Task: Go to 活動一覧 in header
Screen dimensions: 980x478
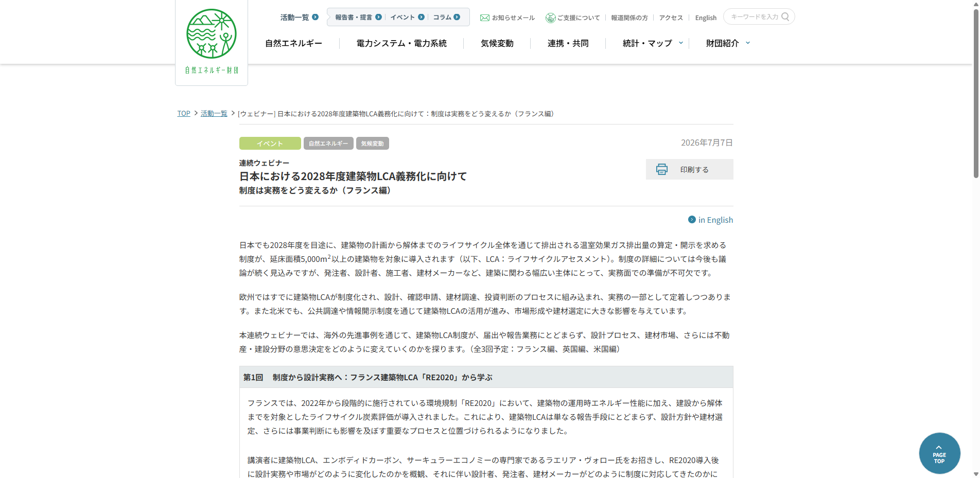Action: click(x=294, y=17)
